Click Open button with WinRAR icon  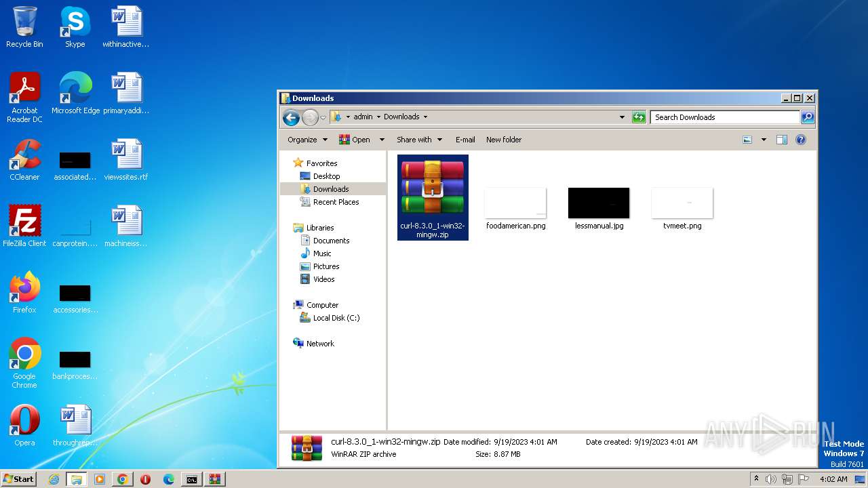355,140
